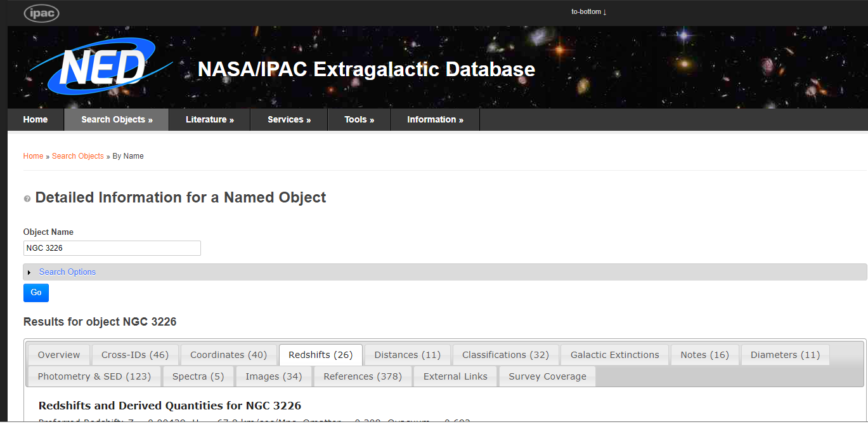Open the External Links tab
The width and height of the screenshot is (868, 424).
(456, 376)
